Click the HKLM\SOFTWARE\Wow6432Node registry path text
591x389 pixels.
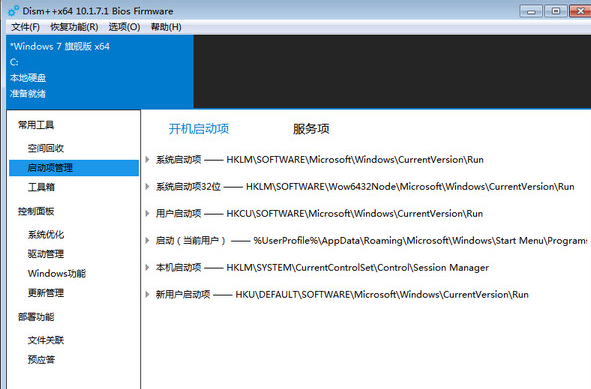point(410,187)
